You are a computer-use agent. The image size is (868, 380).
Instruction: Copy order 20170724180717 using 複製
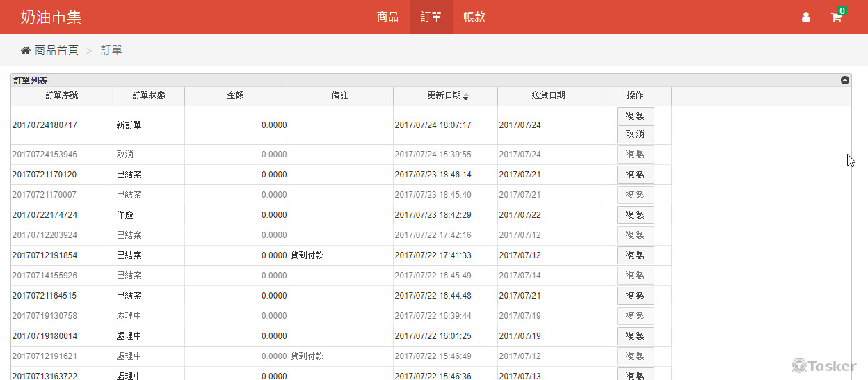635,116
